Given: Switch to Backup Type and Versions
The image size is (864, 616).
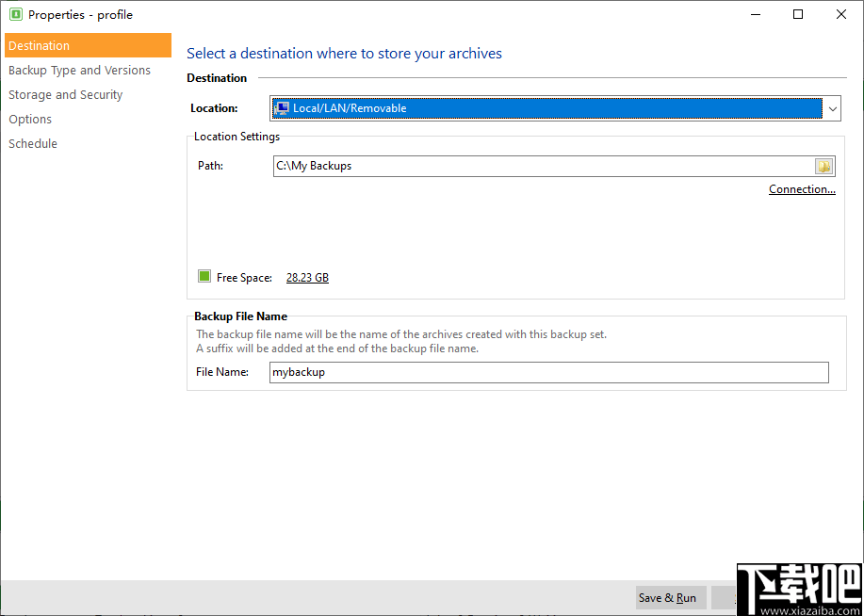Looking at the screenshot, I should tap(79, 70).
